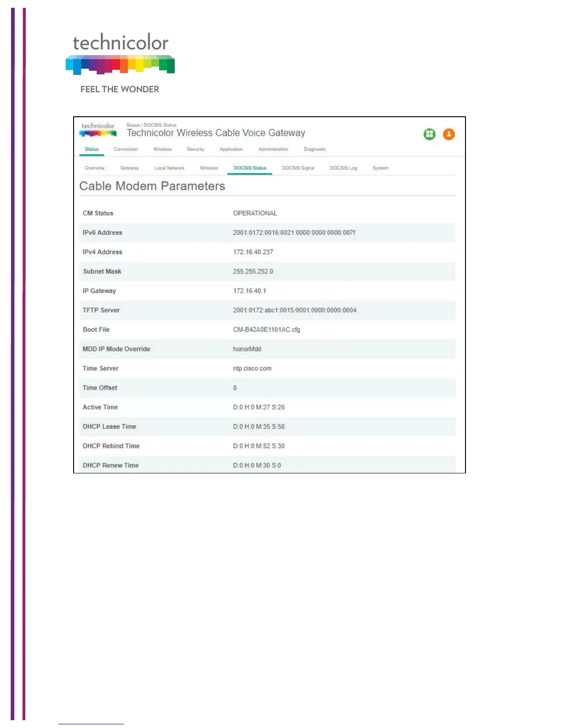Click the DHCP Lease Time label
The height and width of the screenshot is (728, 563).
point(109,427)
